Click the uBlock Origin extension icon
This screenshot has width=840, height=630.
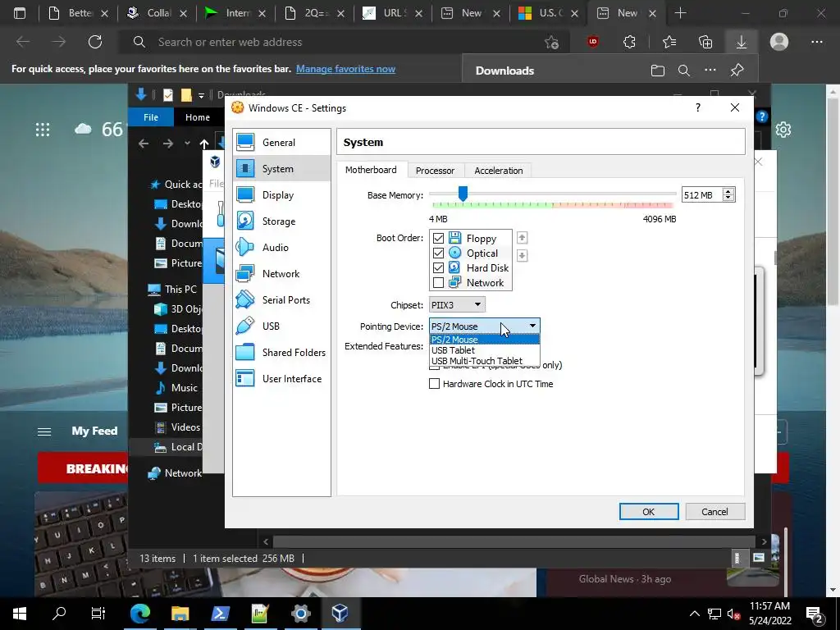pos(593,42)
